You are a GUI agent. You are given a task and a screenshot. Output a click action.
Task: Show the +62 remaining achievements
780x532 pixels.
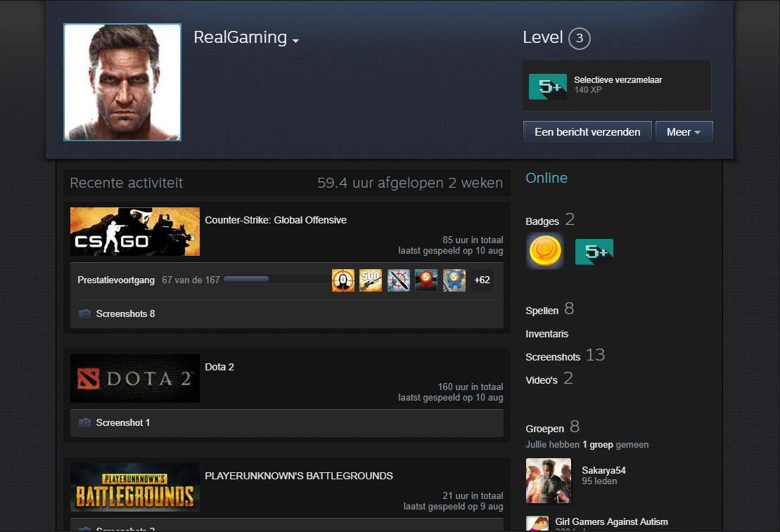pyautogui.click(x=482, y=280)
